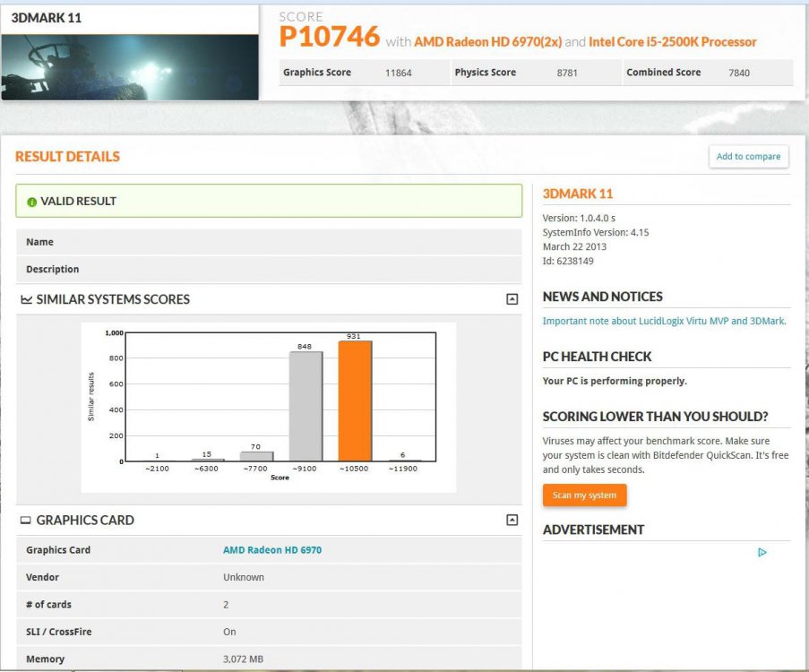
Task: Click the SCORING LOWER THAN YOU SHOULD? heading
Action: coord(655,417)
